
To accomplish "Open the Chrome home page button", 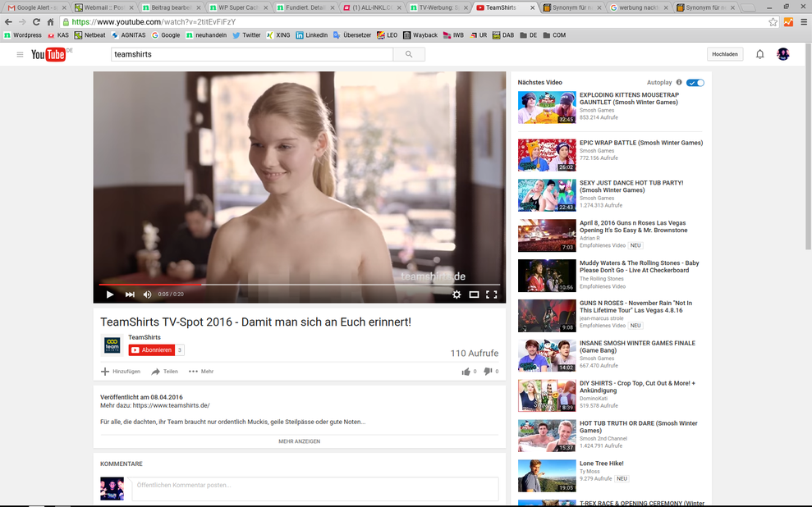I will coord(50,21).
